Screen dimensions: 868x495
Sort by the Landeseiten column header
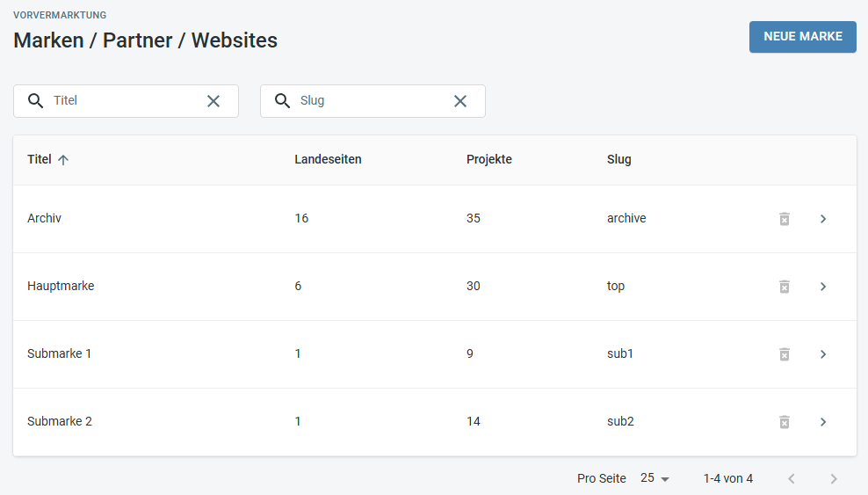click(x=328, y=159)
